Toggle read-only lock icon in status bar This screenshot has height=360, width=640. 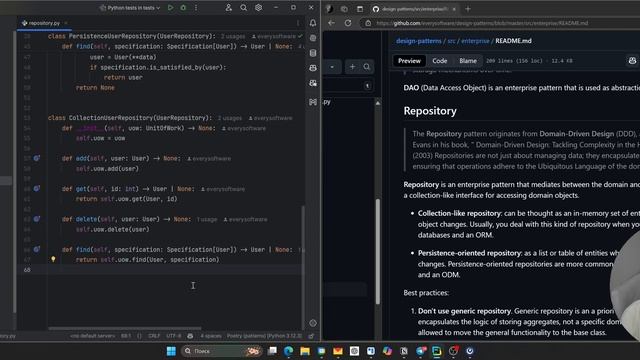tap(311, 336)
